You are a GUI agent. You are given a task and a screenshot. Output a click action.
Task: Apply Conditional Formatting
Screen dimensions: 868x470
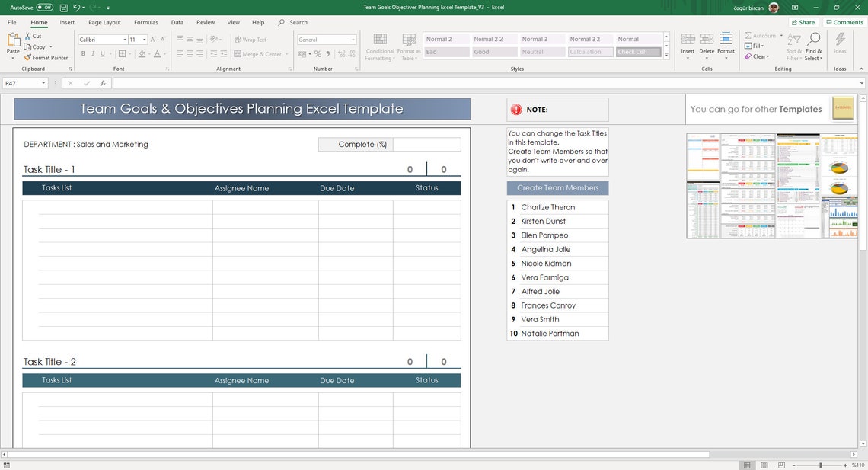click(x=379, y=46)
